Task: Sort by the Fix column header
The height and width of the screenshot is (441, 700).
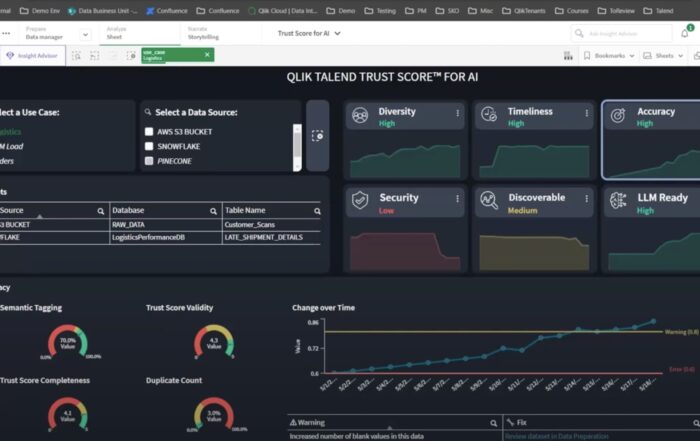Action: (x=522, y=422)
